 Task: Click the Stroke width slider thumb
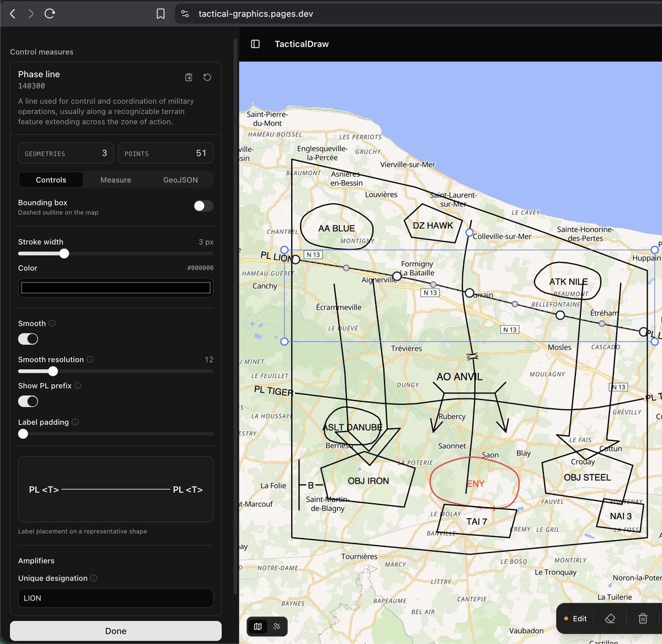[64, 253]
